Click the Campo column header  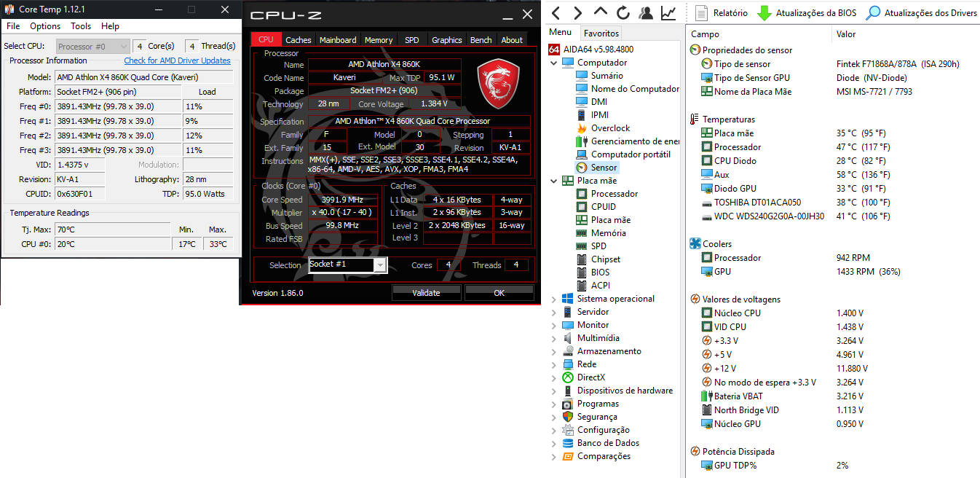(x=758, y=34)
